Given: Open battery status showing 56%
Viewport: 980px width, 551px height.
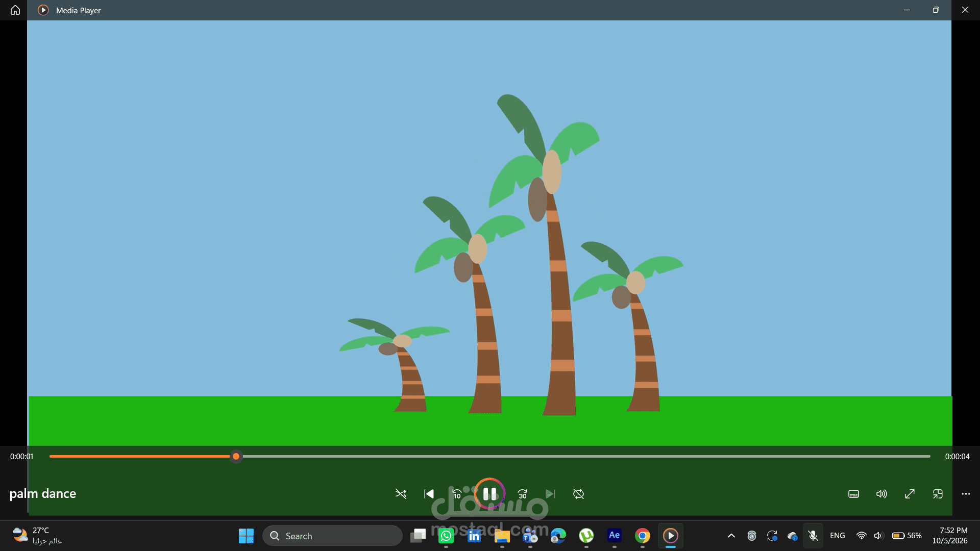Looking at the screenshot, I should click(x=907, y=536).
